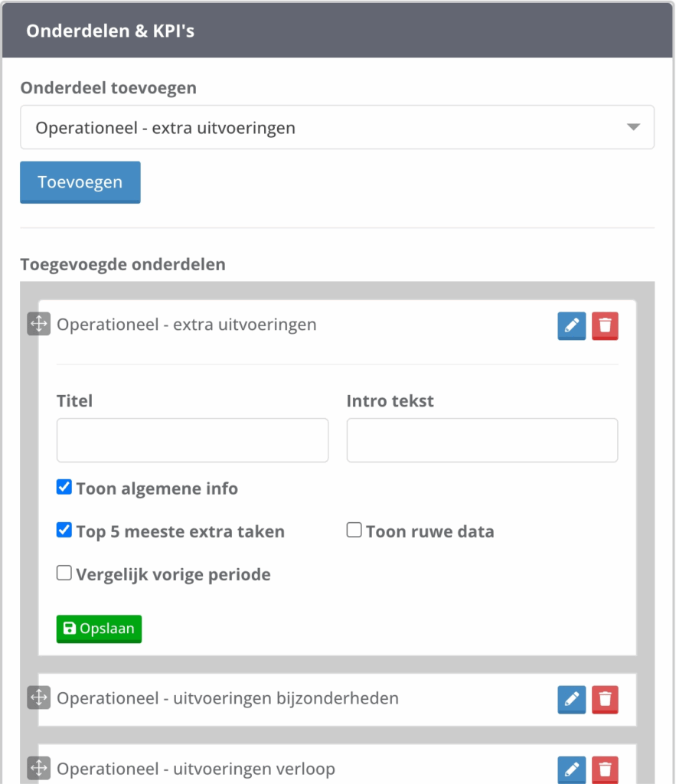Select the uitvoeringen verloop row title
This screenshot has width=676, height=784.
pyautogui.click(x=195, y=769)
